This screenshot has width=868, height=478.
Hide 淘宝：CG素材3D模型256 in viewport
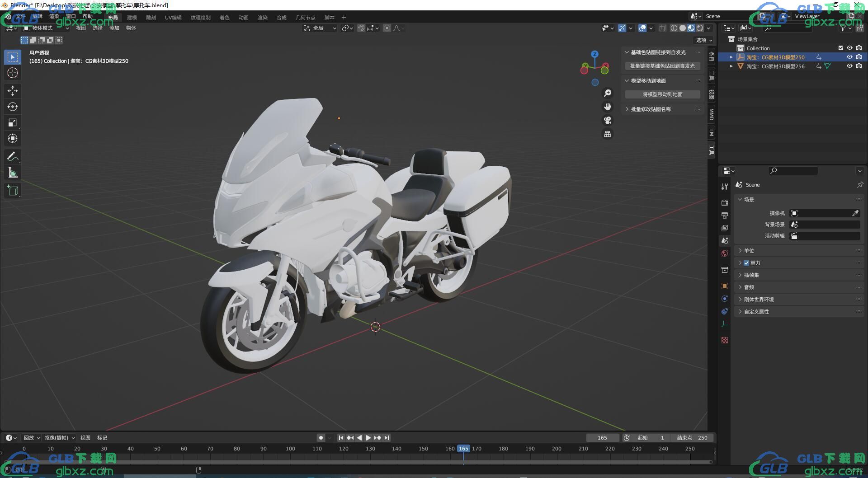(x=849, y=66)
